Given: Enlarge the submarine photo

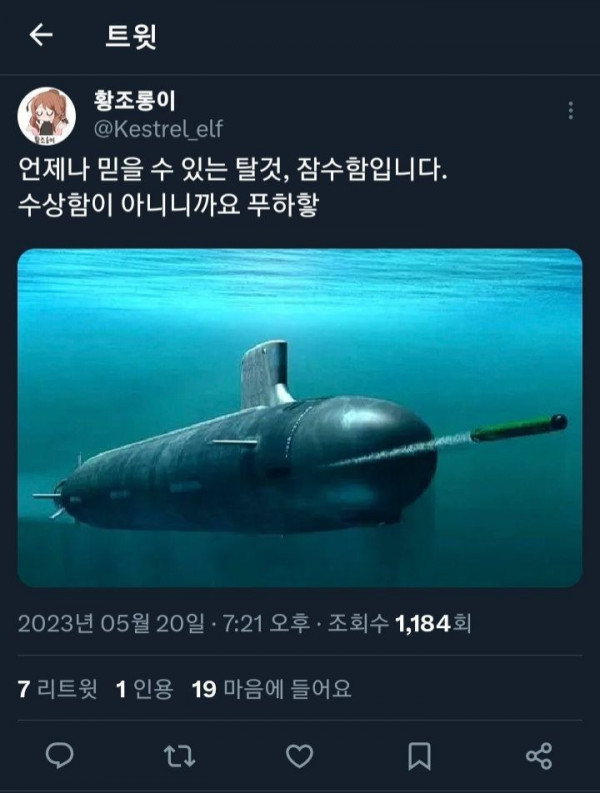Looking at the screenshot, I should pyautogui.click(x=300, y=418).
